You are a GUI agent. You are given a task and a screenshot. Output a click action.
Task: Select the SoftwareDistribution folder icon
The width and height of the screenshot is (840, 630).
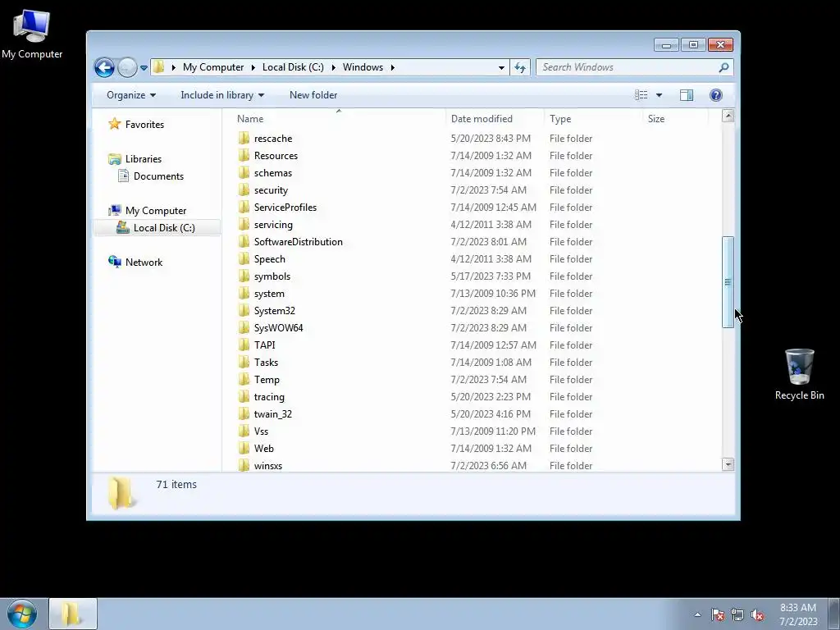[244, 242]
